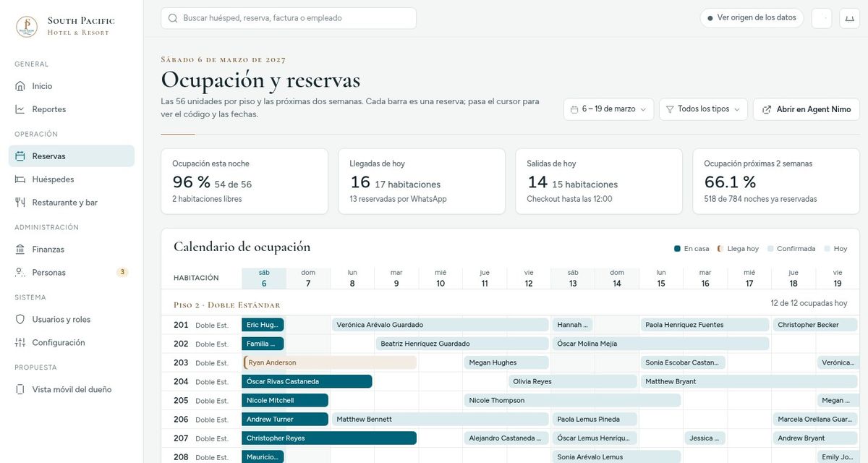This screenshot has width=868, height=463.
Task: Click the Verónica Arévalo Guardado reservation in room 201
Action: 441,325
